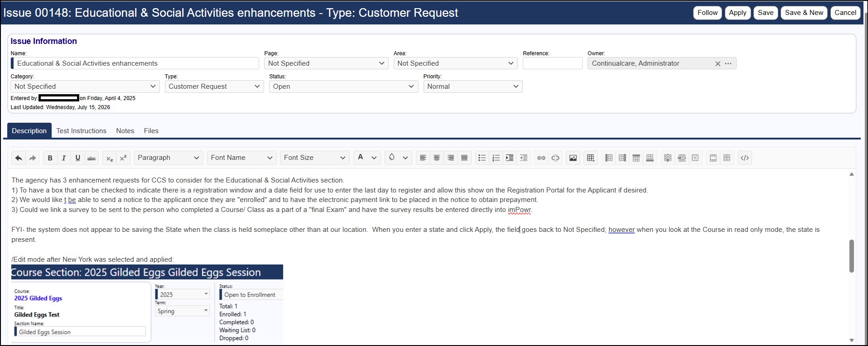Toggle underline formatting

pos(78,158)
